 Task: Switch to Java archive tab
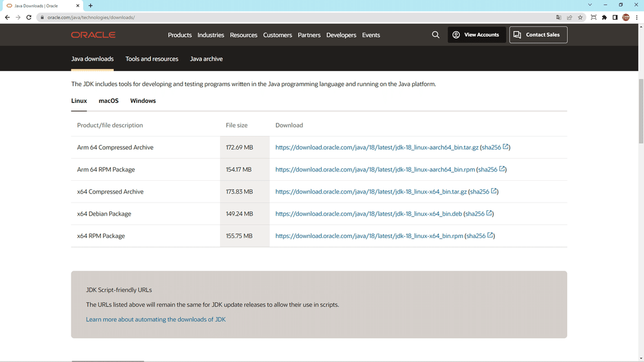(206, 59)
